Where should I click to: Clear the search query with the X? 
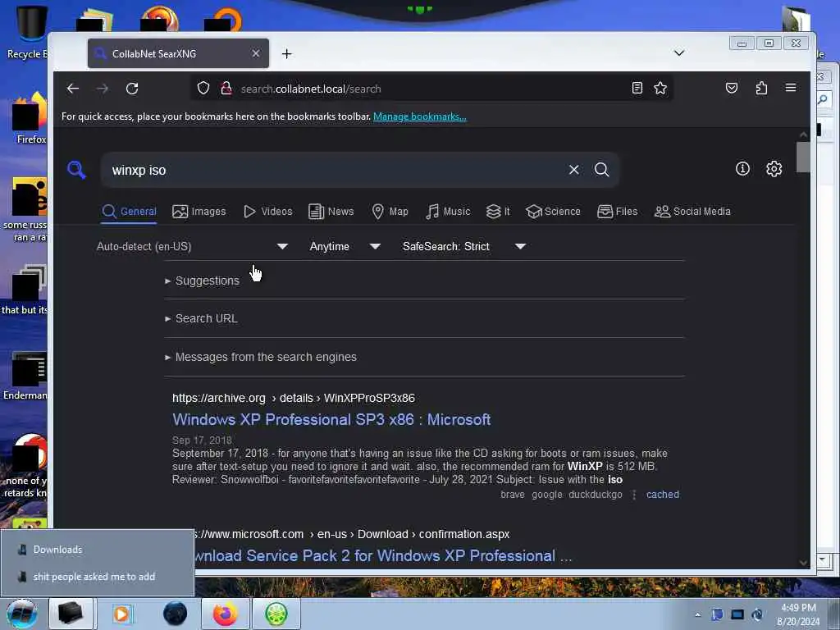point(573,170)
